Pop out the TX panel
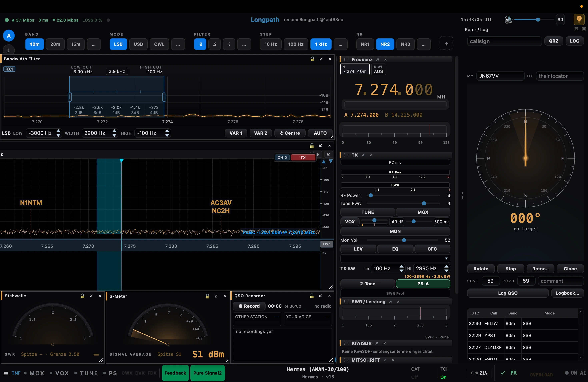Screen dimensions: 588x382 click(x=363, y=155)
